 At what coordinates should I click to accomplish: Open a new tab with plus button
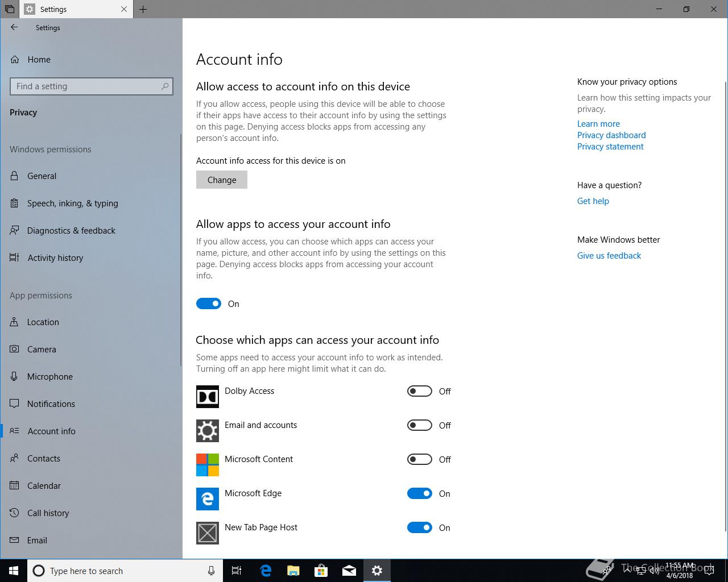pos(143,9)
